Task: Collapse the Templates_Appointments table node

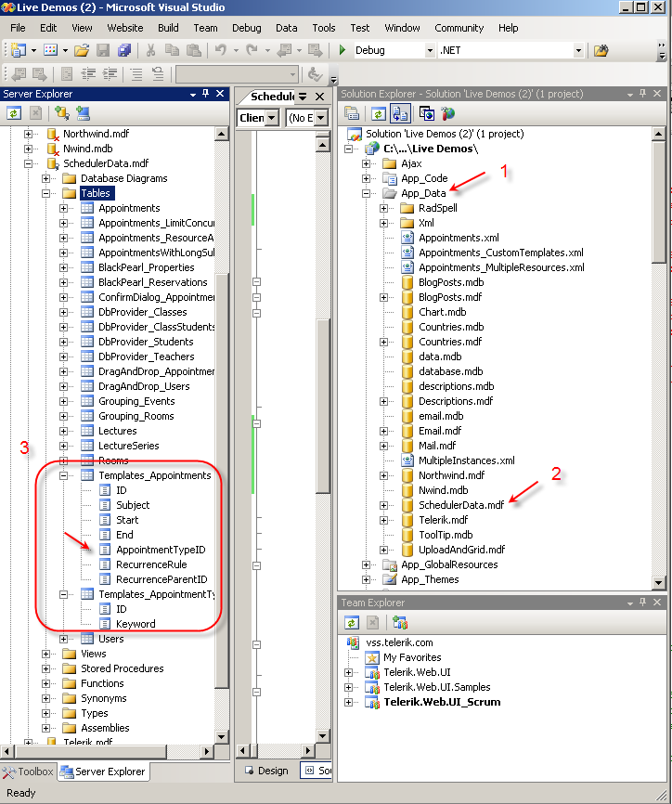Action: point(63,475)
